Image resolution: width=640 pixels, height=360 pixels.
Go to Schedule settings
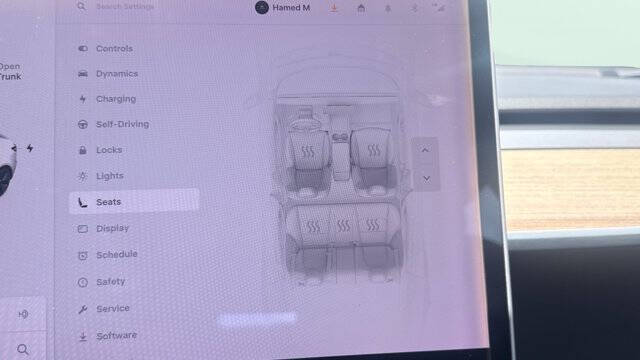click(107, 255)
